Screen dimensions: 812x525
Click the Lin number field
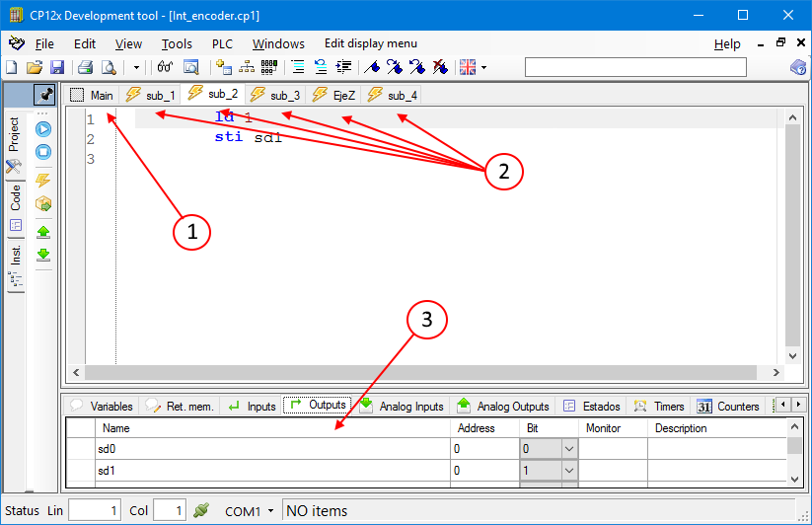coord(95,510)
